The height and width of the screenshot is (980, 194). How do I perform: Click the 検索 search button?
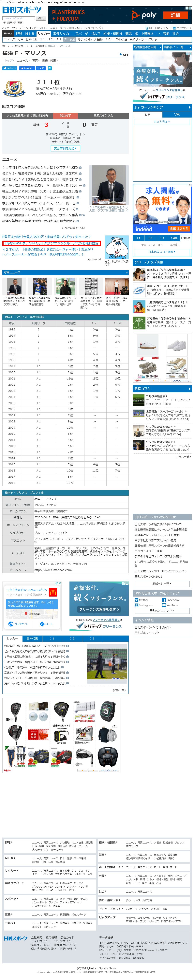pos(41,18)
